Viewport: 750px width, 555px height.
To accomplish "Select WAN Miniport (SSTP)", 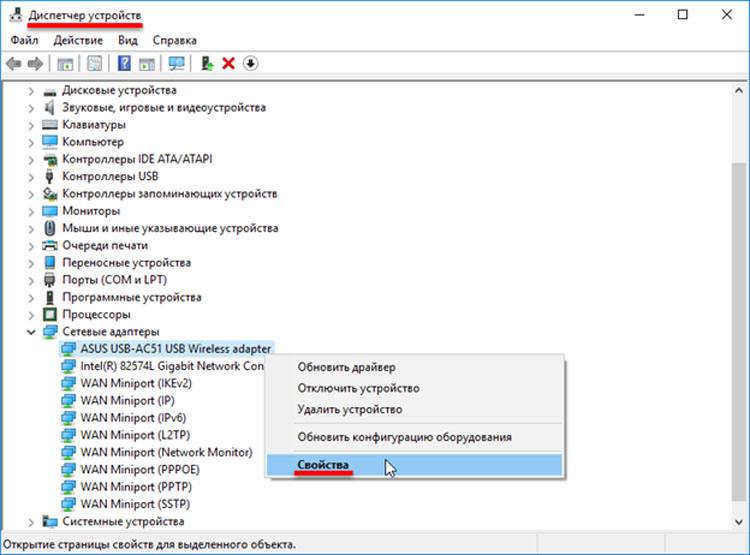I will pyautogui.click(x=135, y=504).
